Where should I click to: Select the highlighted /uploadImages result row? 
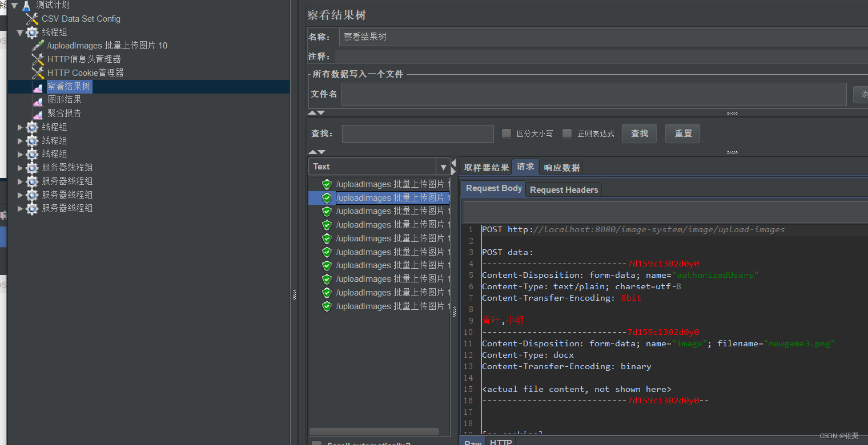tap(379, 198)
